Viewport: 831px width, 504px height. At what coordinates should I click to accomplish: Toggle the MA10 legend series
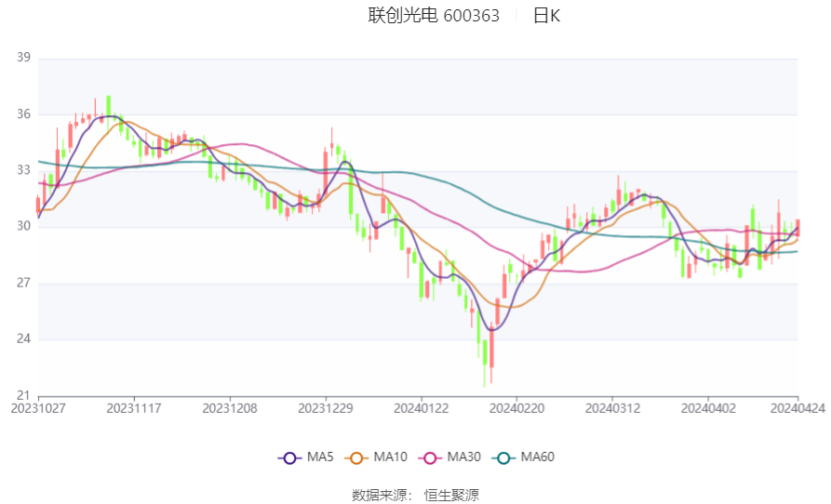coord(376,458)
